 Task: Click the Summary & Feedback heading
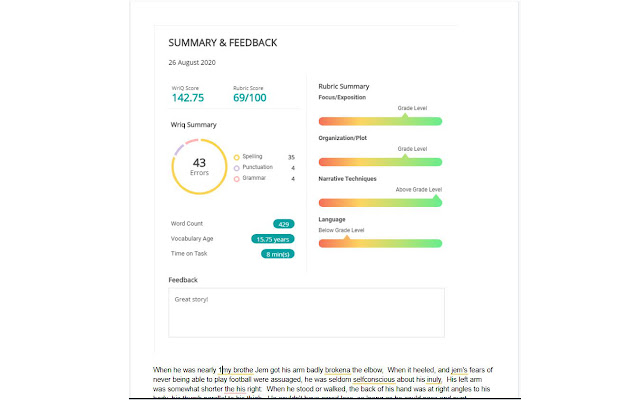tap(222, 43)
